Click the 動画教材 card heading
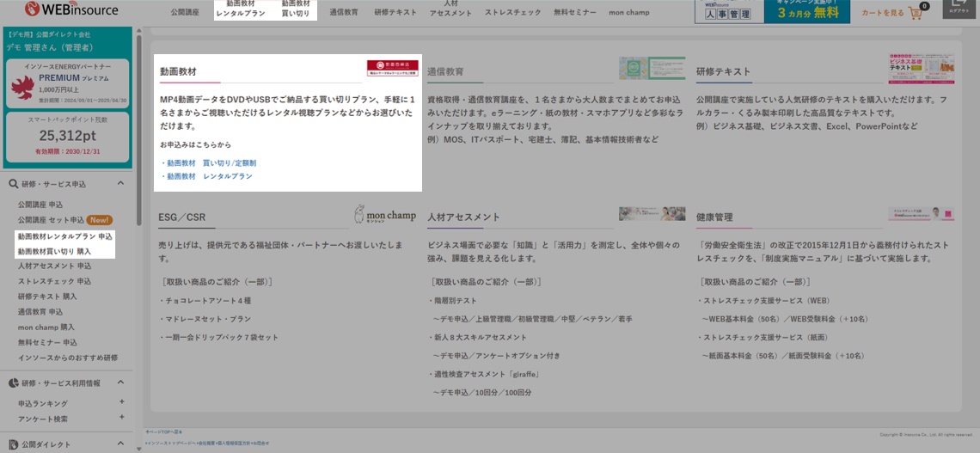 [178, 72]
